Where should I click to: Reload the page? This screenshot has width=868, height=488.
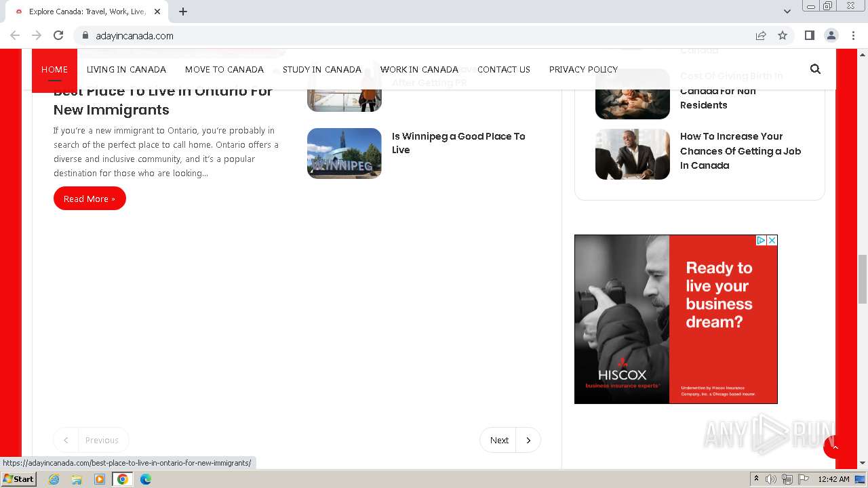point(58,35)
